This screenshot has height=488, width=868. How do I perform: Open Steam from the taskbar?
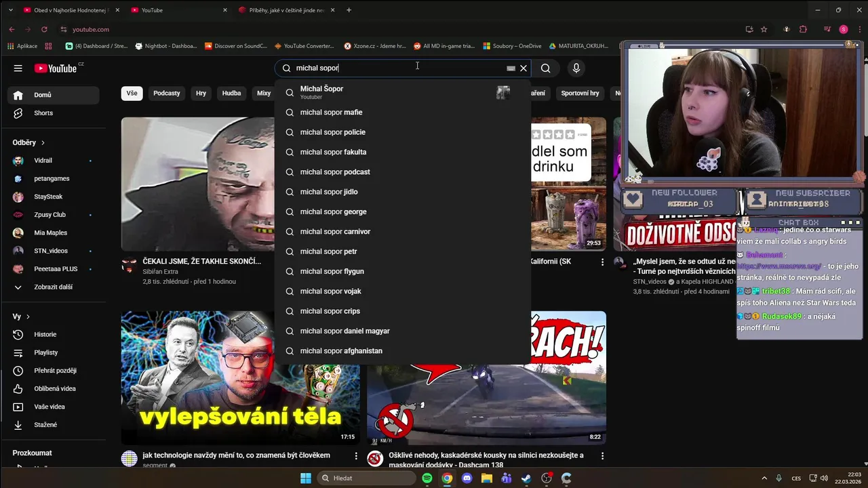pos(526,478)
